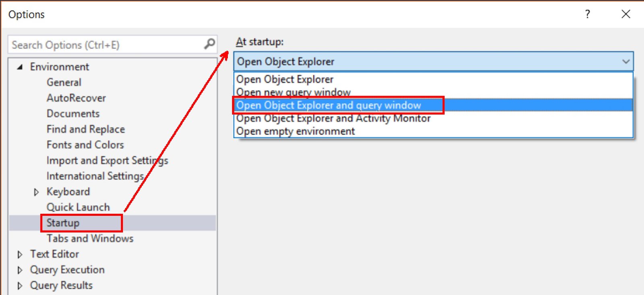This screenshot has width=644, height=295.
Task: Pick Open Object Explorer and Activity Monitor
Action: coord(433,118)
